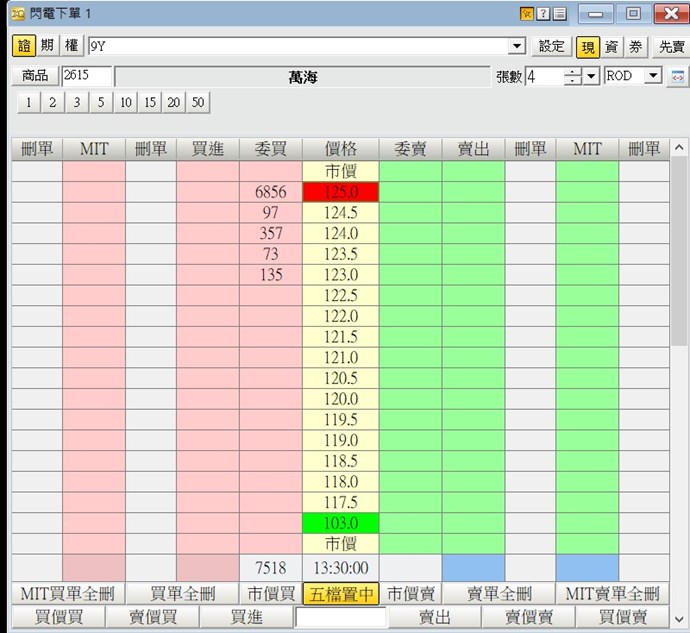This screenshot has width=690, height=633.
Task: Click the 設定 settings button
Action: (551, 46)
